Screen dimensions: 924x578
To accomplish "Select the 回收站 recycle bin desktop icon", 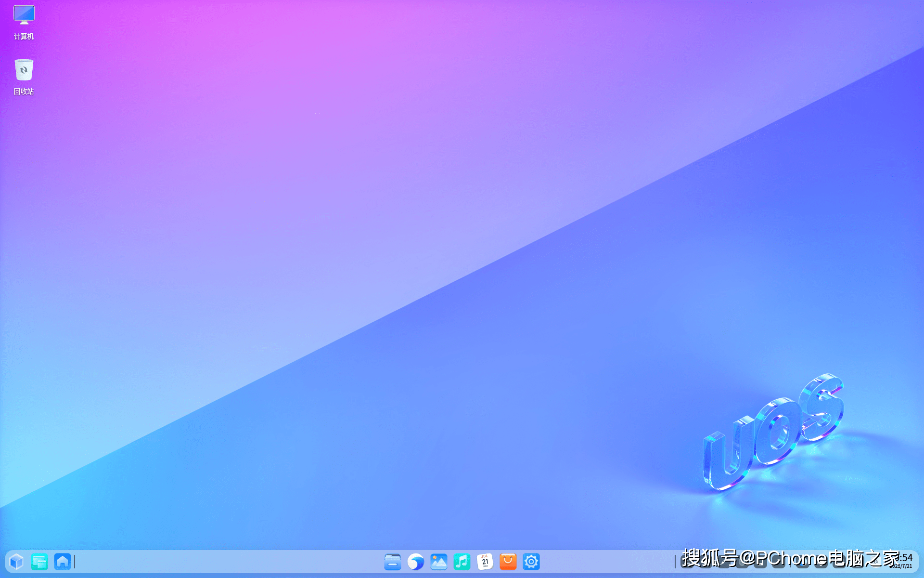I will coord(24,77).
